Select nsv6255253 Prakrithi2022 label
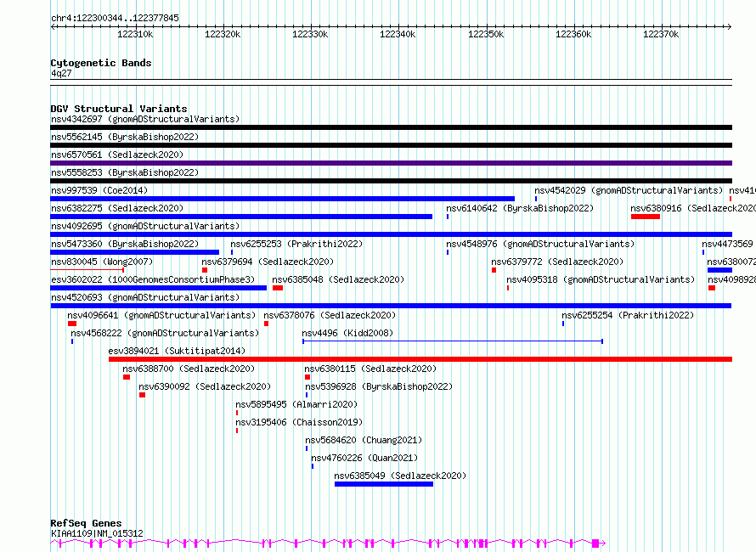The height and width of the screenshot is (552, 756). pyautogui.click(x=296, y=244)
